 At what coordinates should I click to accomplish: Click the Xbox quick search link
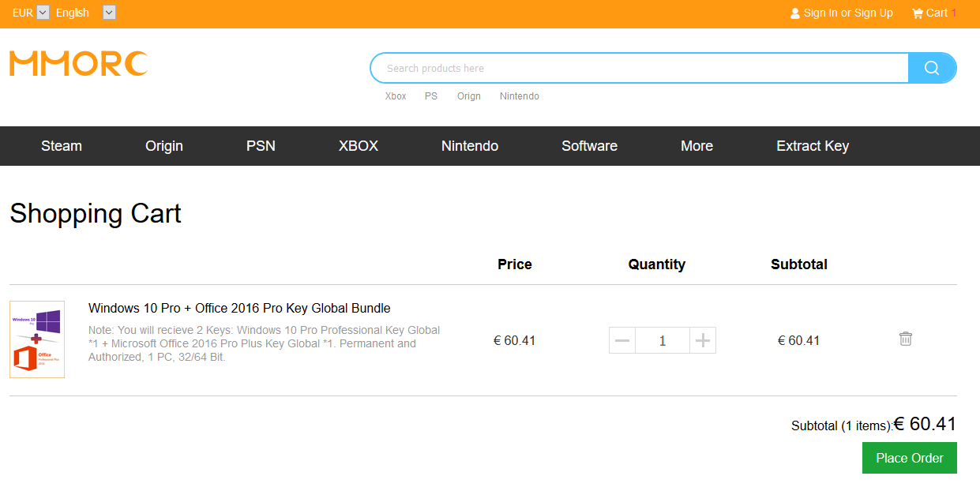[396, 96]
